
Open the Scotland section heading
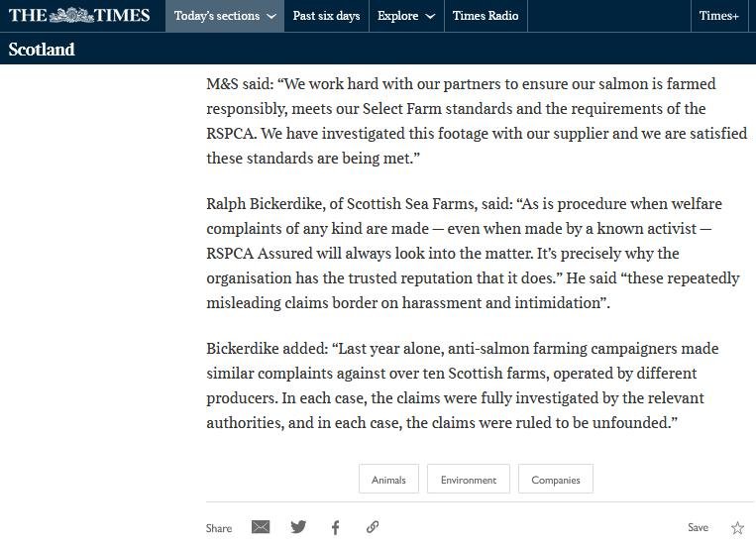click(42, 50)
